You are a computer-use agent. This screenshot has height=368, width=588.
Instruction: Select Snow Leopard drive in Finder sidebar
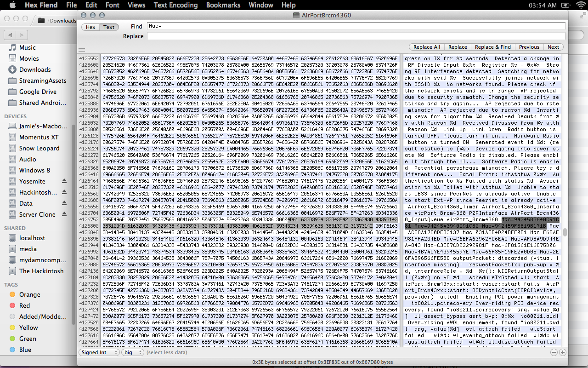(x=39, y=148)
